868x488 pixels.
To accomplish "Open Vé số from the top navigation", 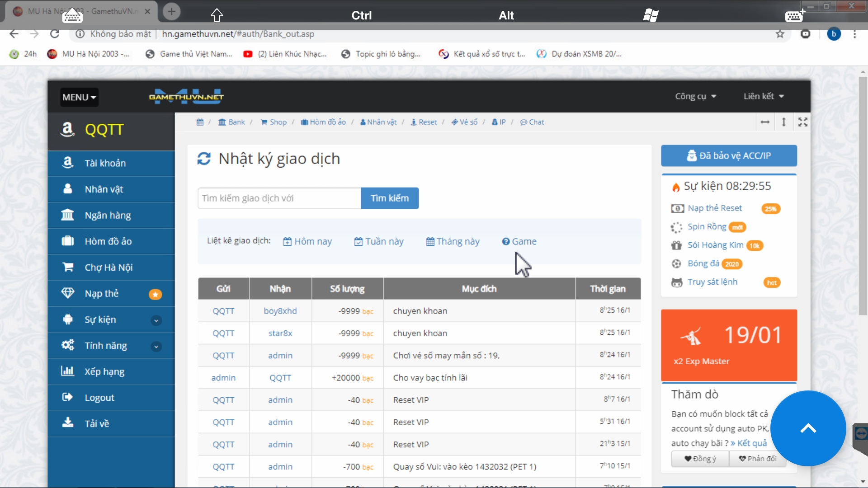I will coord(468,122).
